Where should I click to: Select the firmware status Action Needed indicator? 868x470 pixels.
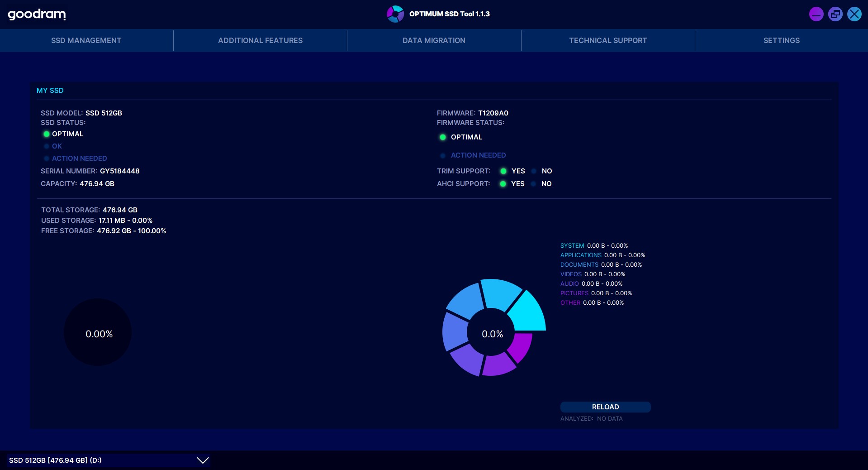pos(443,155)
